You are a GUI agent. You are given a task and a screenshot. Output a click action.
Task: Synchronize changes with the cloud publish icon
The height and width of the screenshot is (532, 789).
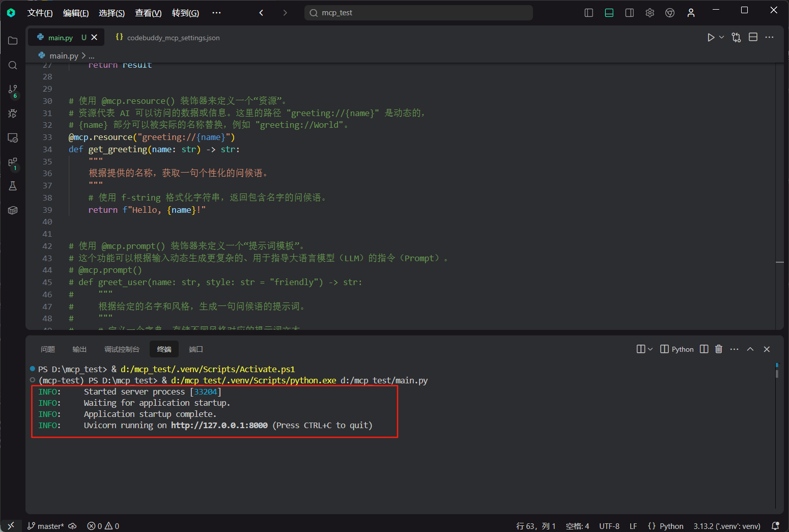pos(72,526)
